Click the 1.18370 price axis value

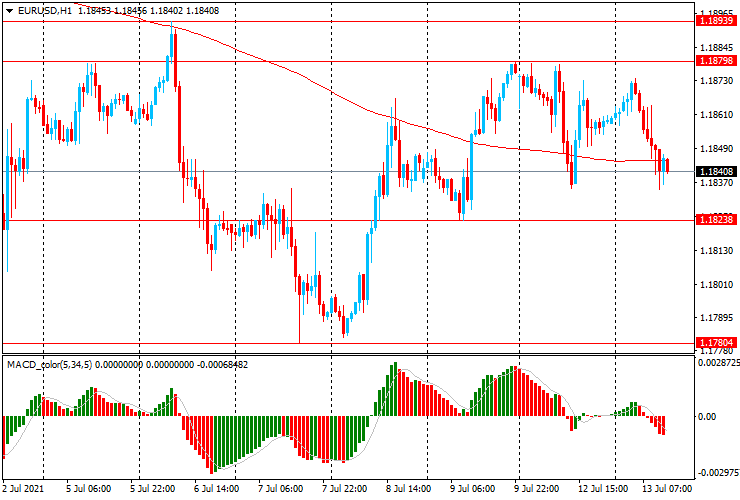pos(717,183)
